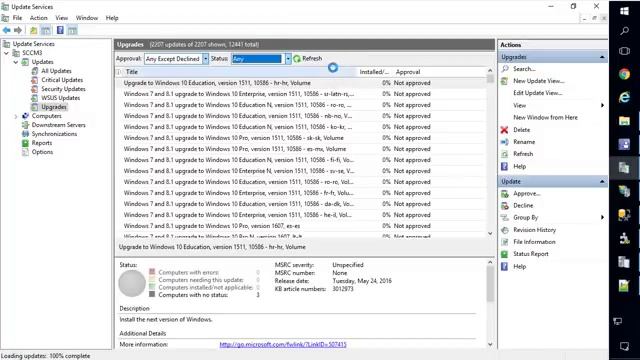Viewport: 640px width, 360px height.
Task: Select Synchronizations in the tree
Action: 54,134
